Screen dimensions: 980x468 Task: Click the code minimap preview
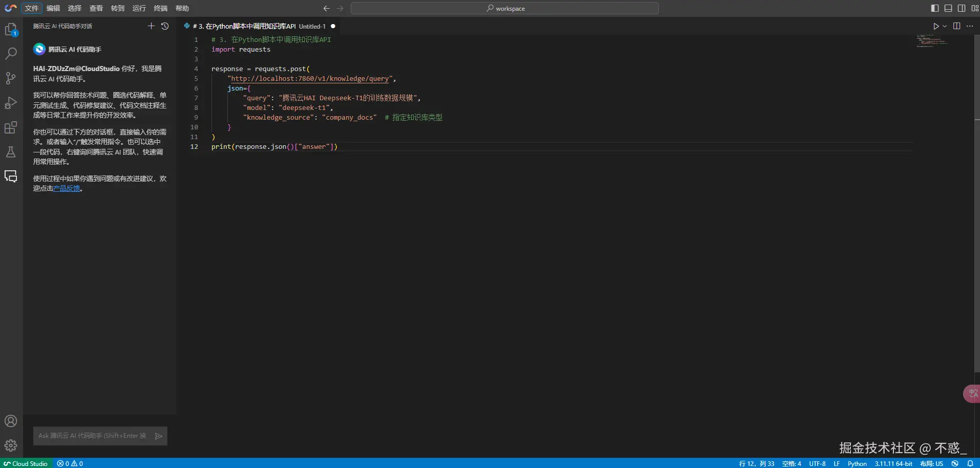[932, 41]
